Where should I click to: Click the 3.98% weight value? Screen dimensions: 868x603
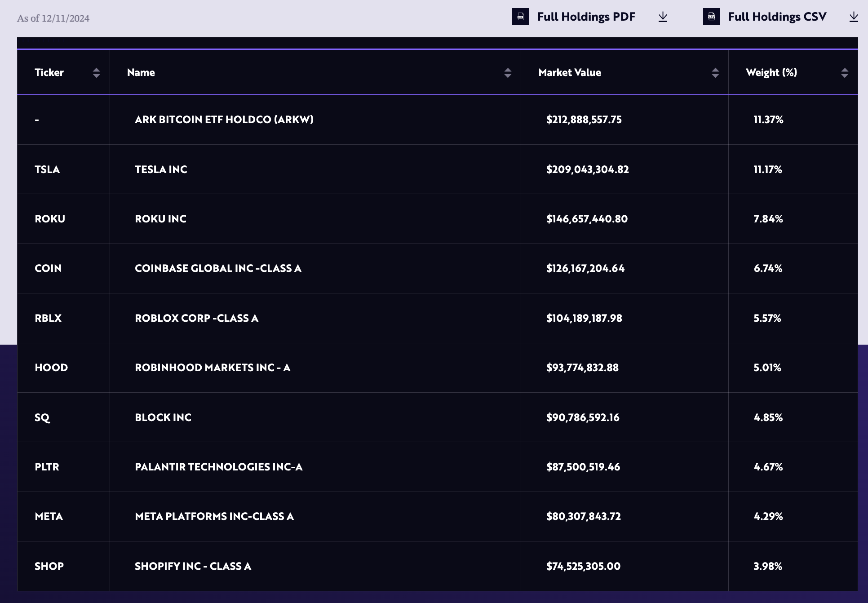pos(768,566)
